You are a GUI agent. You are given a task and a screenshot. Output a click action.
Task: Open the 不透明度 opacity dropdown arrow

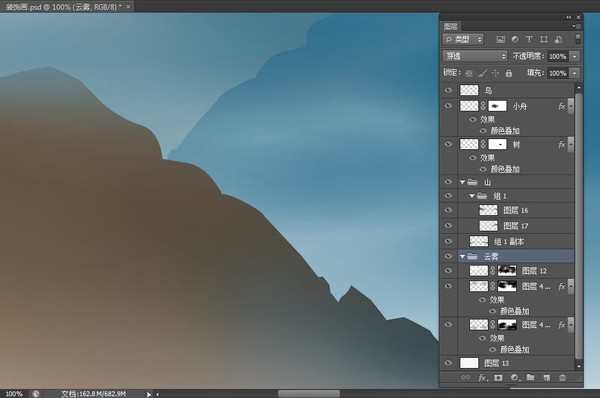pos(575,56)
